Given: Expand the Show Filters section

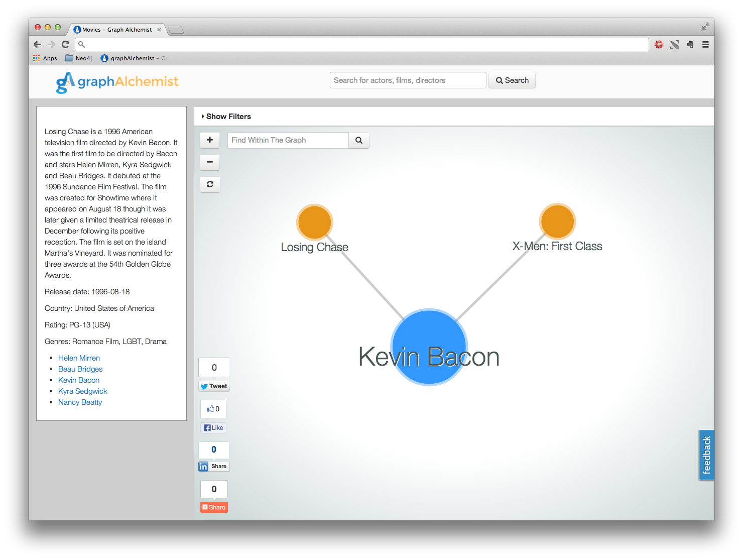Looking at the screenshot, I should click(x=226, y=117).
